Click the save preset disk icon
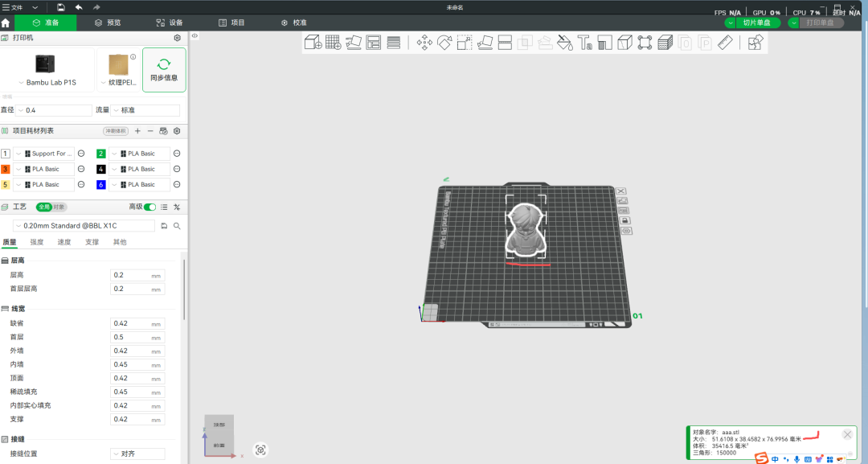The height and width of the screenshot is (464, 868). pos(165,226)
